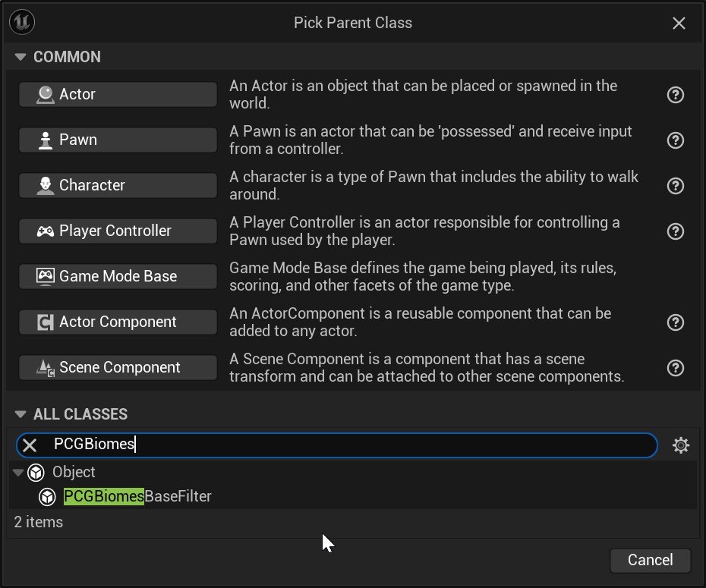Image resolution: width=706 pixels, height=588 pixels.
Task: Choose Pawn as parent class
Action: click(118, 140)
